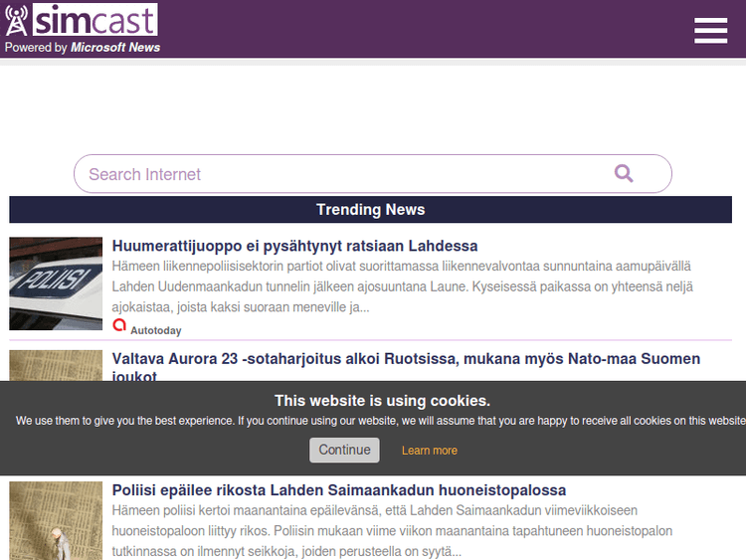Image resolution: width=746 pixels, height=560 pixels.
Task: Focus the Search Internet input field
Action: (x=338, y=174)
